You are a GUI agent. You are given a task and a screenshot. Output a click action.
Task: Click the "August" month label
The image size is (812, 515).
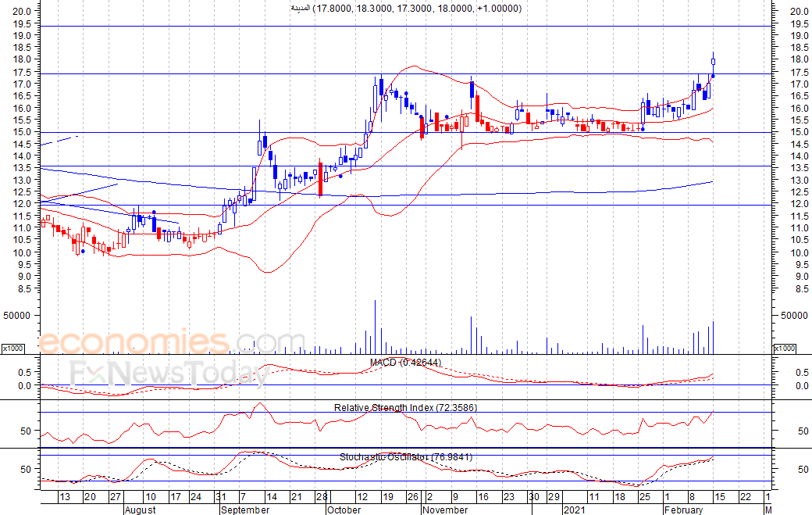coord(141,510)
